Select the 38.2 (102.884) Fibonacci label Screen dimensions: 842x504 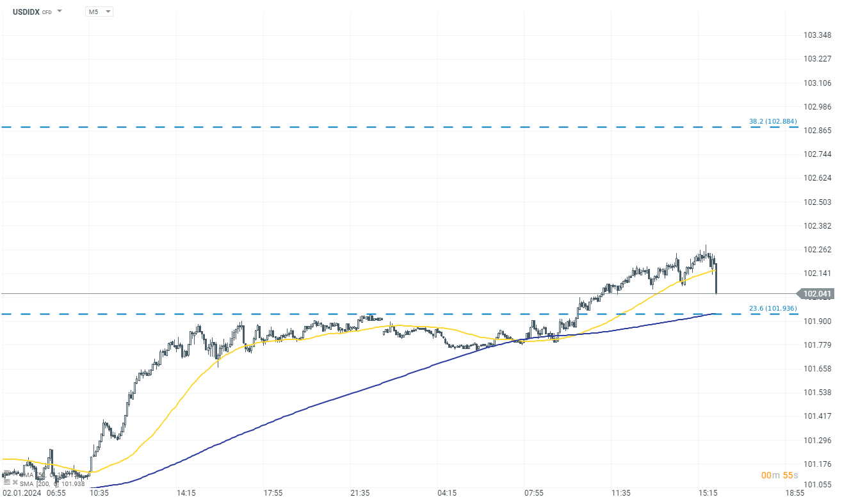point(773,121)
